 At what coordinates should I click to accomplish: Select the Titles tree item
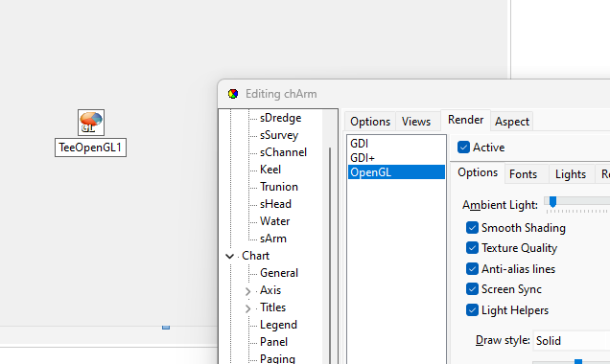tap(272, 307)
